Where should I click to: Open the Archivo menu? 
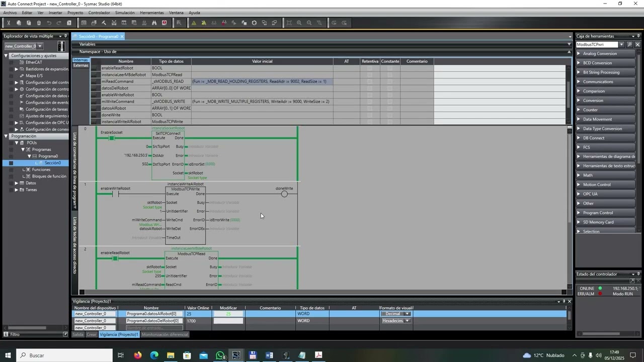(x=10, y=13)
